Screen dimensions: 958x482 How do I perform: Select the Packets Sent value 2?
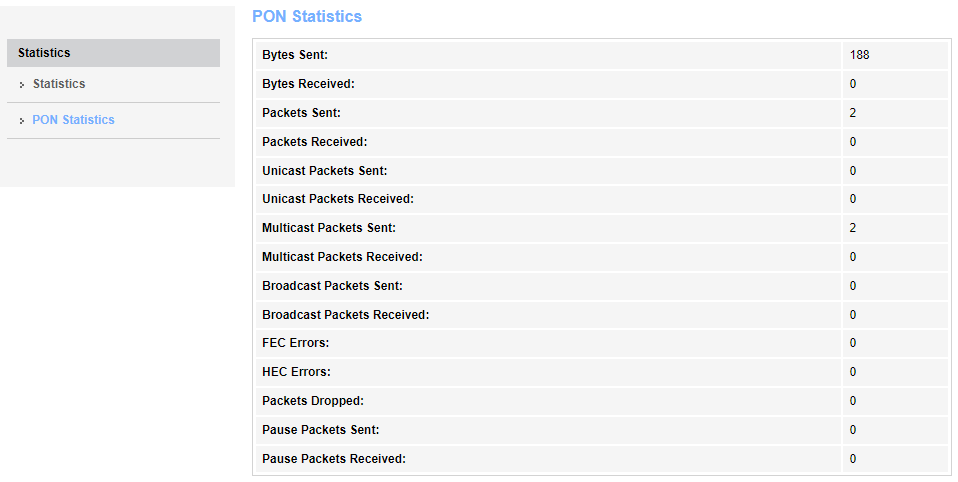coord(853,113)
